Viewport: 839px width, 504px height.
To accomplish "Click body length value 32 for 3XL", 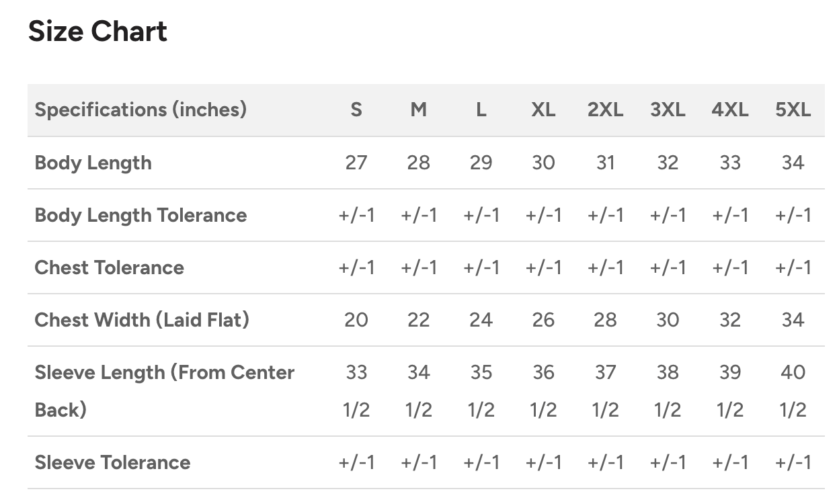I will coord(668,163).
